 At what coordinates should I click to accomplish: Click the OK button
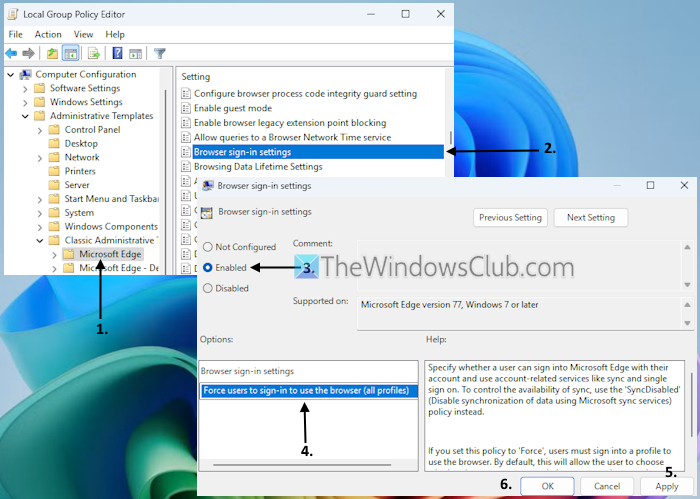(547, 486)
